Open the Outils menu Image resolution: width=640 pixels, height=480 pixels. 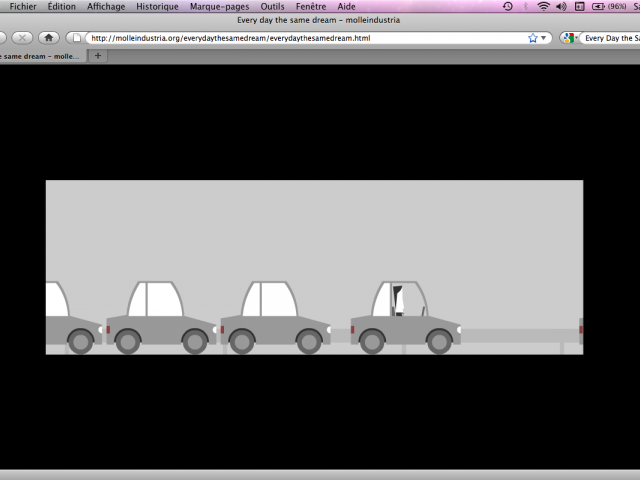click(x=272, y=6)
